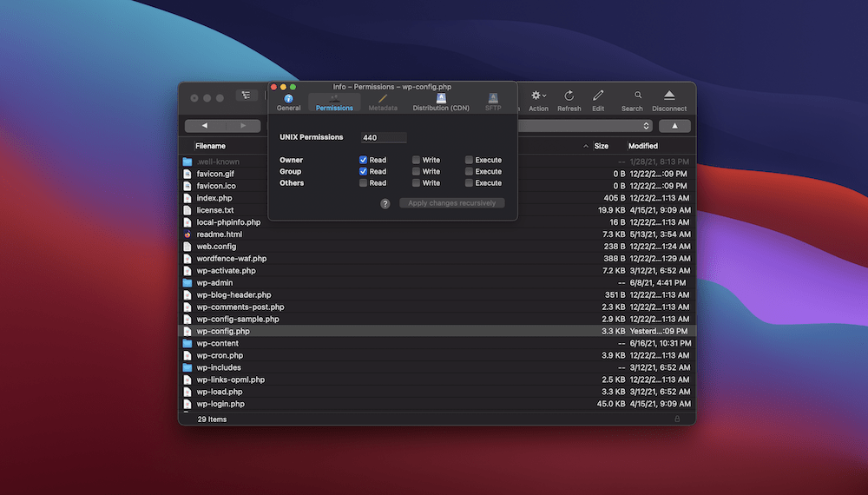Screen dimensions: 868x495
Task: Go back with the left arrow button
Action: [x=204, y=126]
